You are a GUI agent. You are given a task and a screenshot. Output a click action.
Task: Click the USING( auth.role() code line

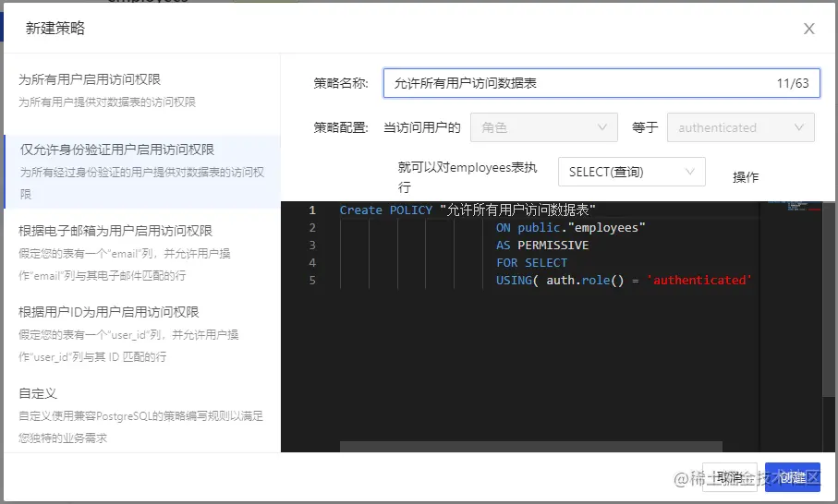click(x=624, y=281)
